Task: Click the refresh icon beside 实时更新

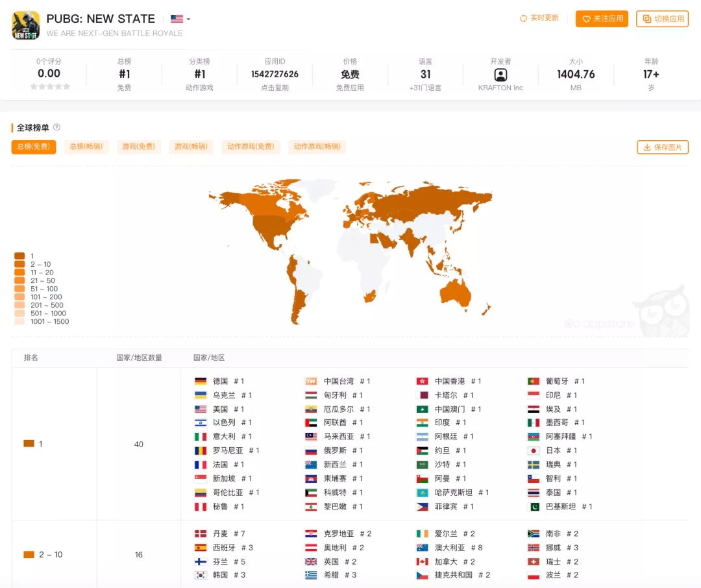Action: (x=523, y=19)
